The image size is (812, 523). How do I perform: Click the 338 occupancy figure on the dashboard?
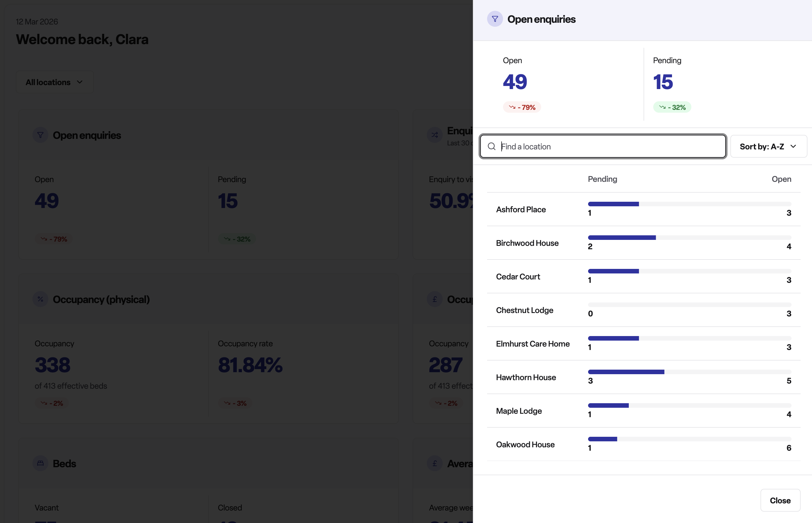53,365
